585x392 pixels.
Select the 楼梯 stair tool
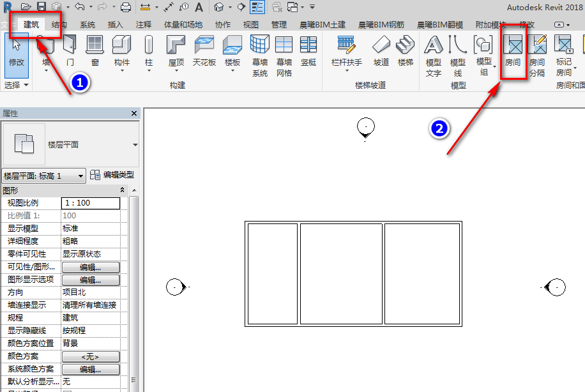point(405,50)
